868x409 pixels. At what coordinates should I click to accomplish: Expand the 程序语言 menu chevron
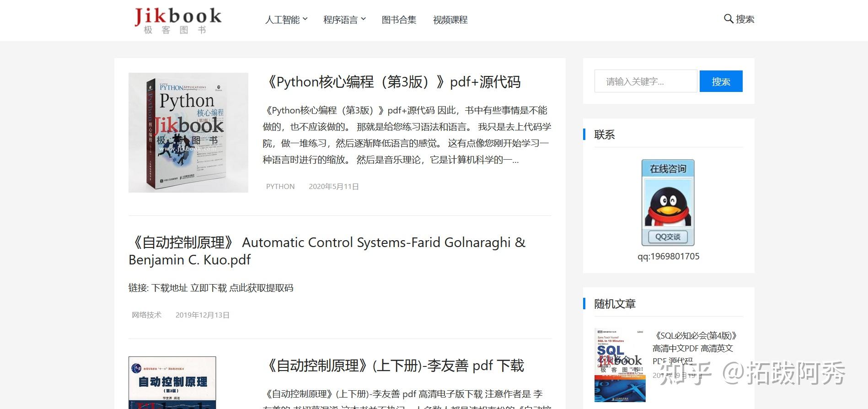(x=363, y=19)
